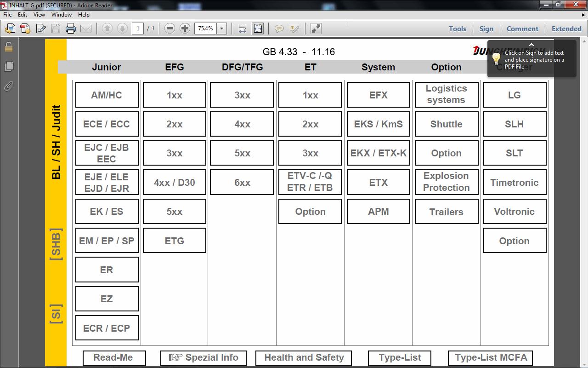Click the Trailers box
The image size is (588, 368).
tap(447, 212)
